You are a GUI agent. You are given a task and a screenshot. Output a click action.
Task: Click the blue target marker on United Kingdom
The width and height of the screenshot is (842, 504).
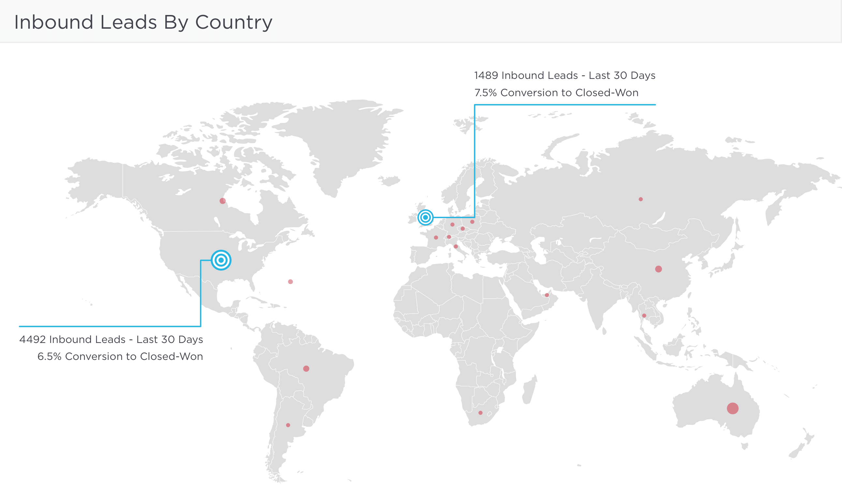coord(425,217)
